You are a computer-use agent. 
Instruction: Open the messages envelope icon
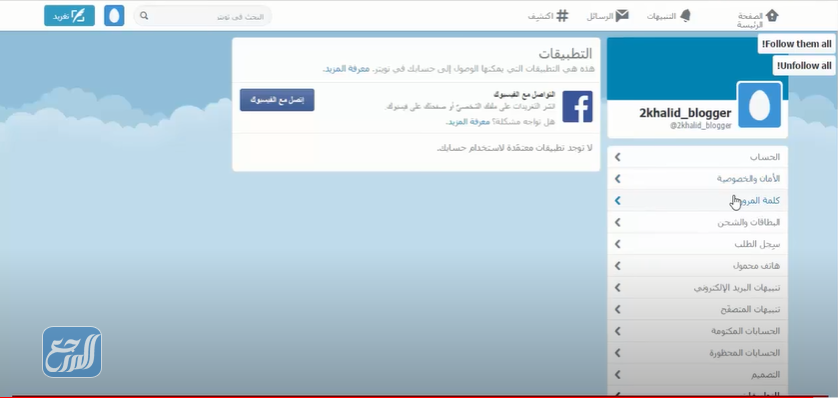pyautogui.click(x=622, y=16)
